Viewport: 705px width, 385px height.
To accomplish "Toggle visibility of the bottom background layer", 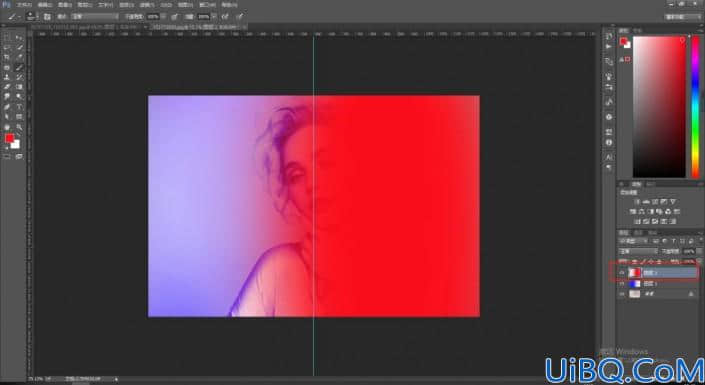I will point(622,294).
